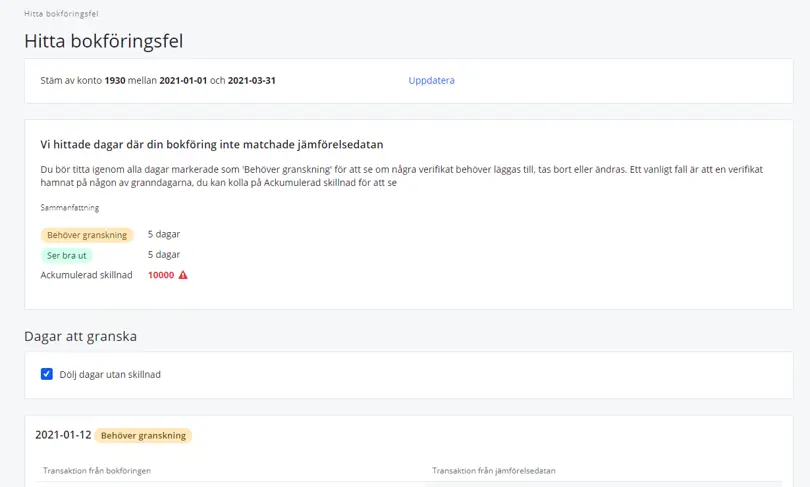Click the '5 dagar' count beside 'Ser bra ut'
Screen dimensions: 810x487
coord(164,254)
